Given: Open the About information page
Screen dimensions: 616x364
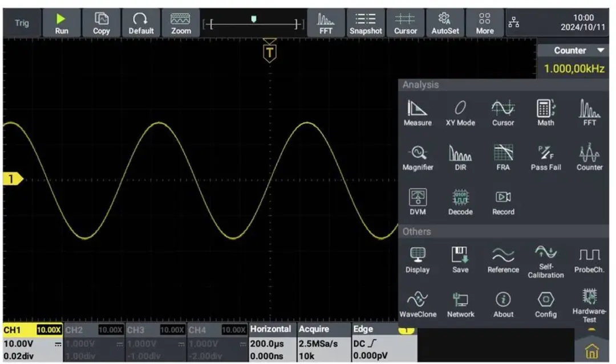Looking at the screenshot, I should [503, 305].
